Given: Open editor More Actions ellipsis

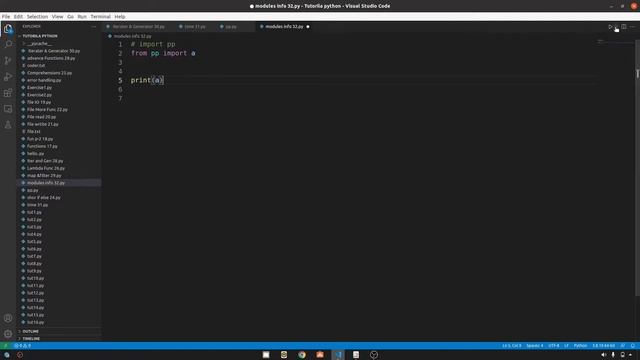Looking at the screenshot, I should coord(632,27).
